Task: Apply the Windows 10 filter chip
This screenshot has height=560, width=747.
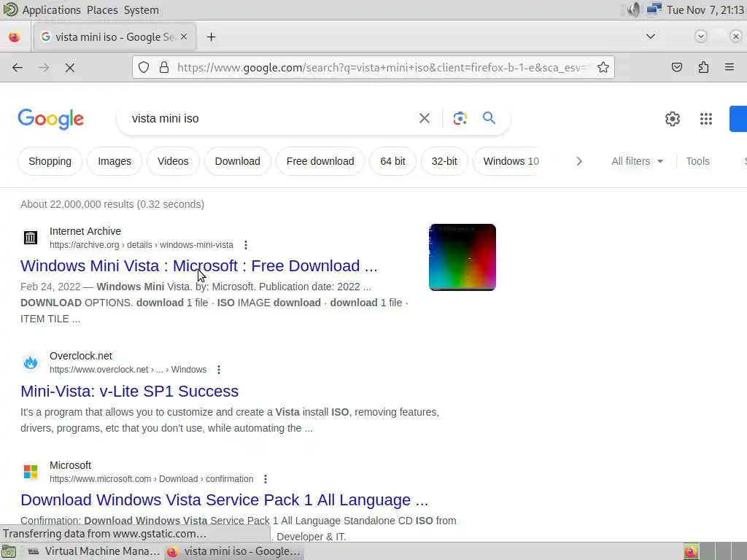Action: (x=511, y=161)
